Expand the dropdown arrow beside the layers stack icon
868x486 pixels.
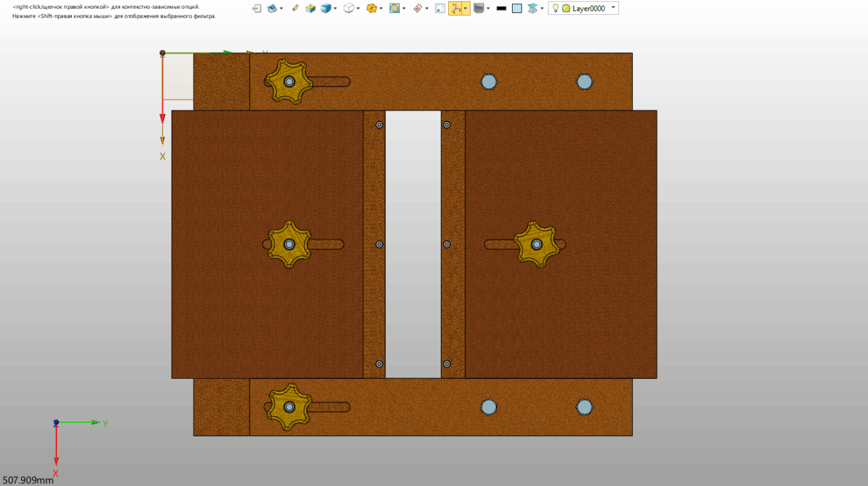[542, 8]
